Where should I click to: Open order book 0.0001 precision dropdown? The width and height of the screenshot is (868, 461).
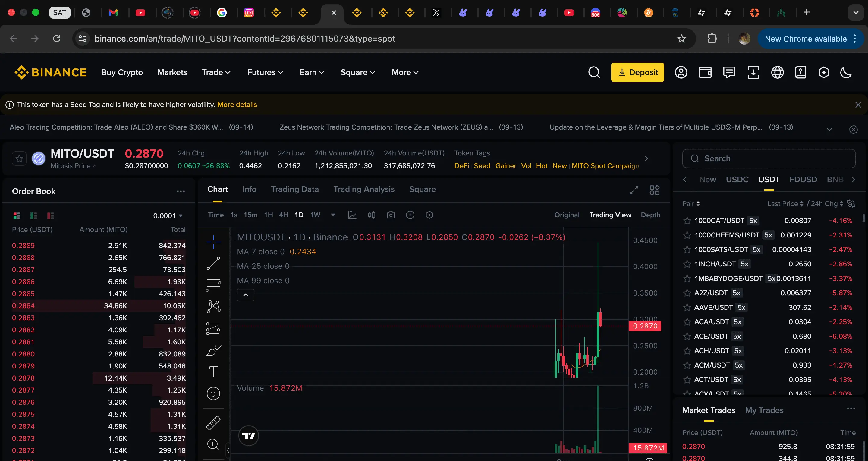[x=168, y=216]
